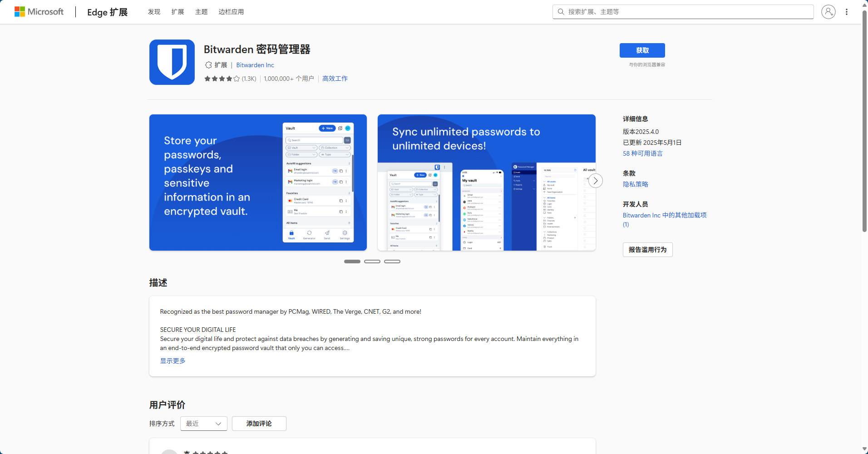Click the 1,000,000+ 个用户 text
Screen dimensions: 868x454
[289, 79]
